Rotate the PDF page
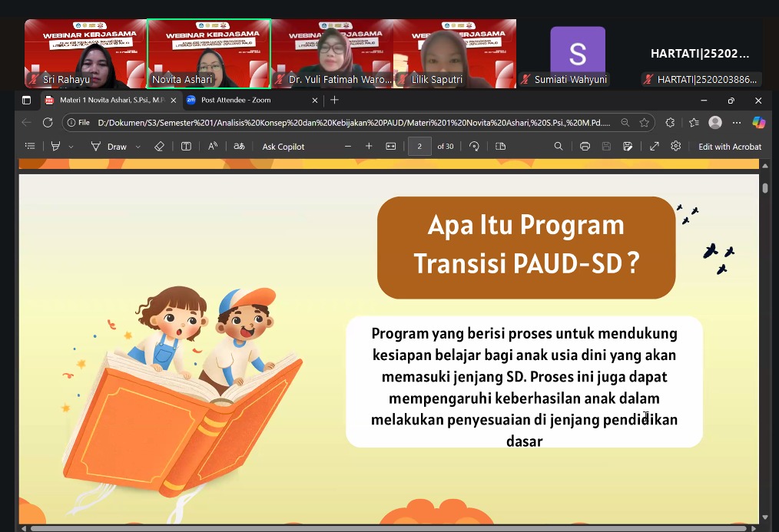Image resolution: width=779 pixels, height=532 pixels. (x=474, y=147)
